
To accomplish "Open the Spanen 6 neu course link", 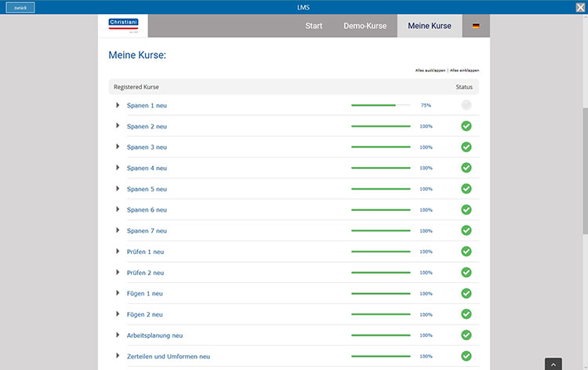I will [147, 210].
